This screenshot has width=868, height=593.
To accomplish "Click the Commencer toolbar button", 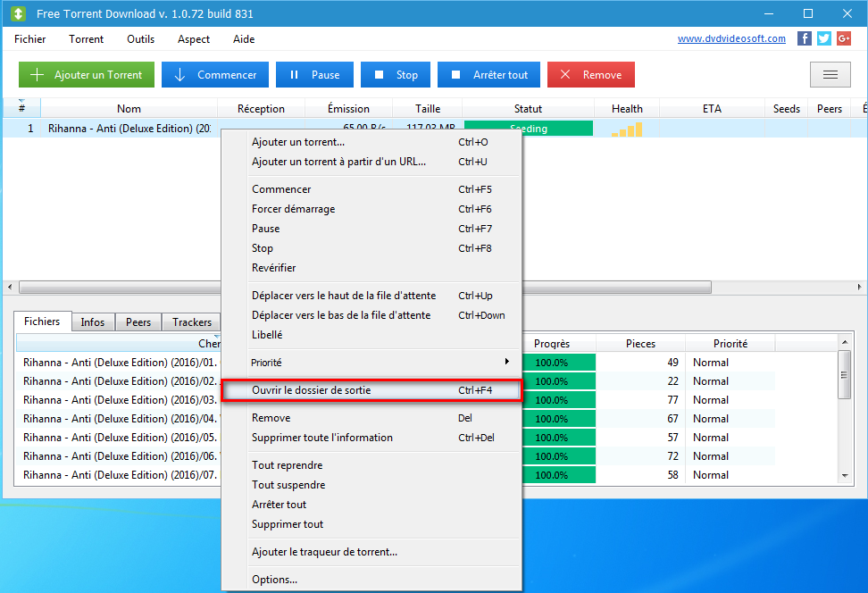I will pos(215,74).
